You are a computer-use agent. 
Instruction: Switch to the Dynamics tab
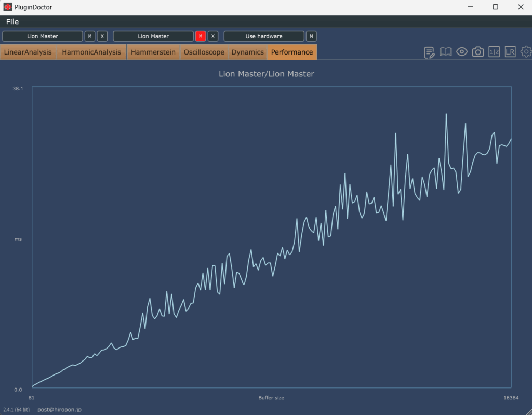pyautogui.click(x=248, y=52)
